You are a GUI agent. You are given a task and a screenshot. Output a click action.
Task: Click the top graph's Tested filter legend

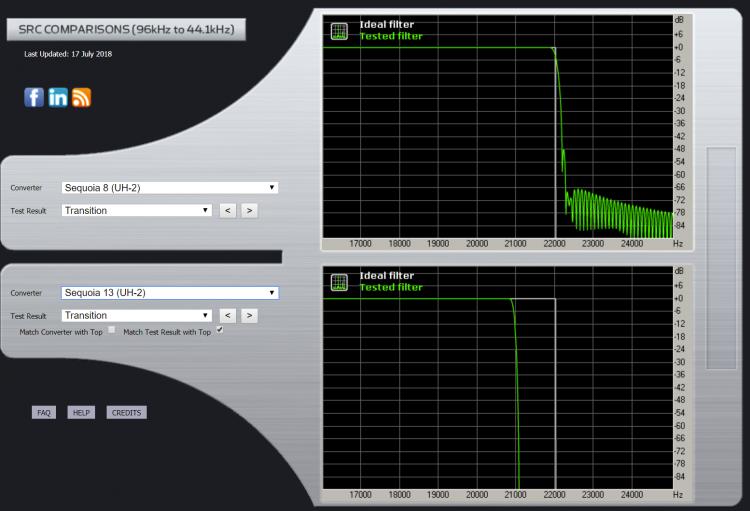coord(391,36)
